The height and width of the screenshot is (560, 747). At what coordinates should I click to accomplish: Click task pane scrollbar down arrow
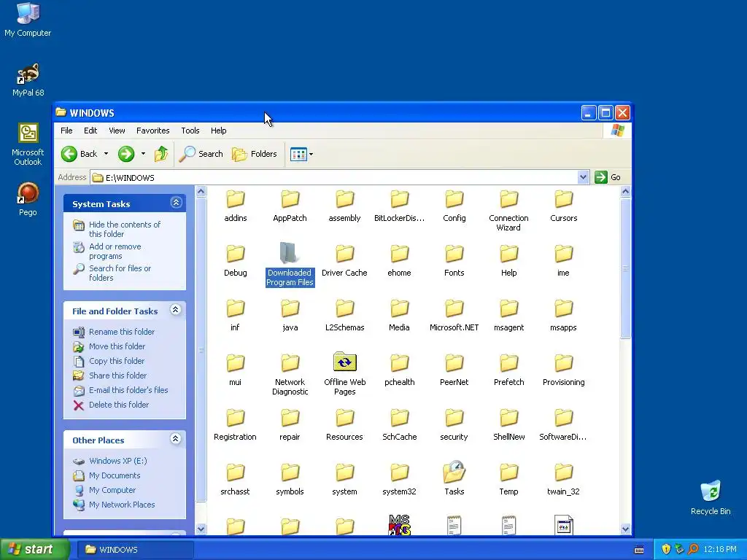tap(201, 529)
